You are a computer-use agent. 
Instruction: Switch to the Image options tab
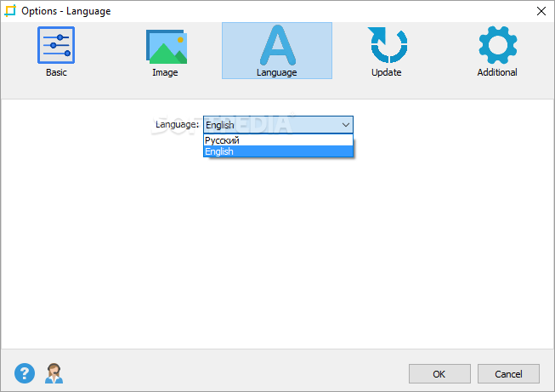[166, 51]
